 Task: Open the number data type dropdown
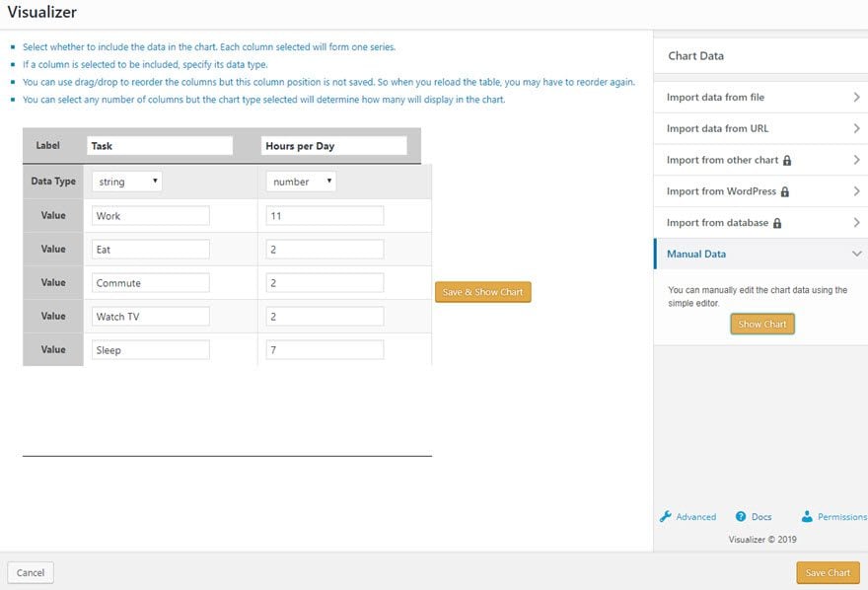click(x=301, y=182)
